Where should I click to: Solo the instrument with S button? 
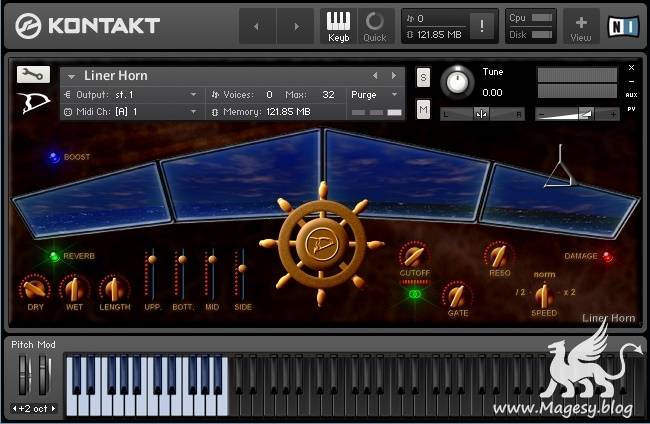(x=423, y=77)
